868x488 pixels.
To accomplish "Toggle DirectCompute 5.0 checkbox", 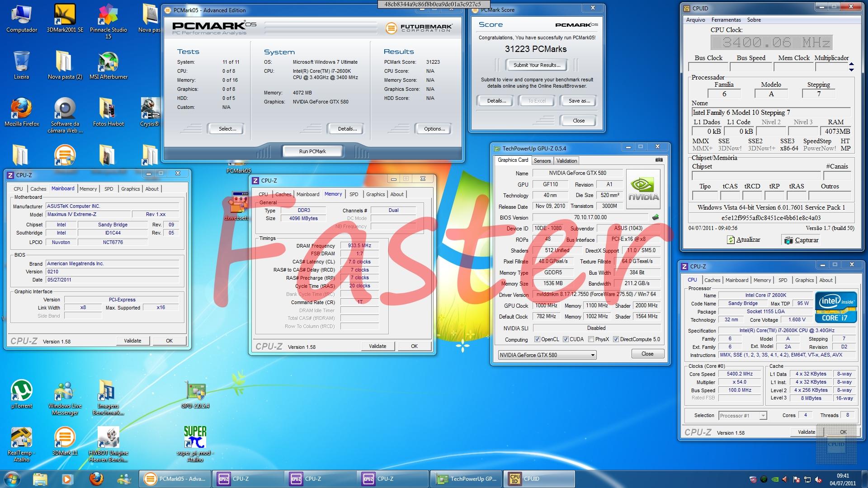I will (616, 339).
